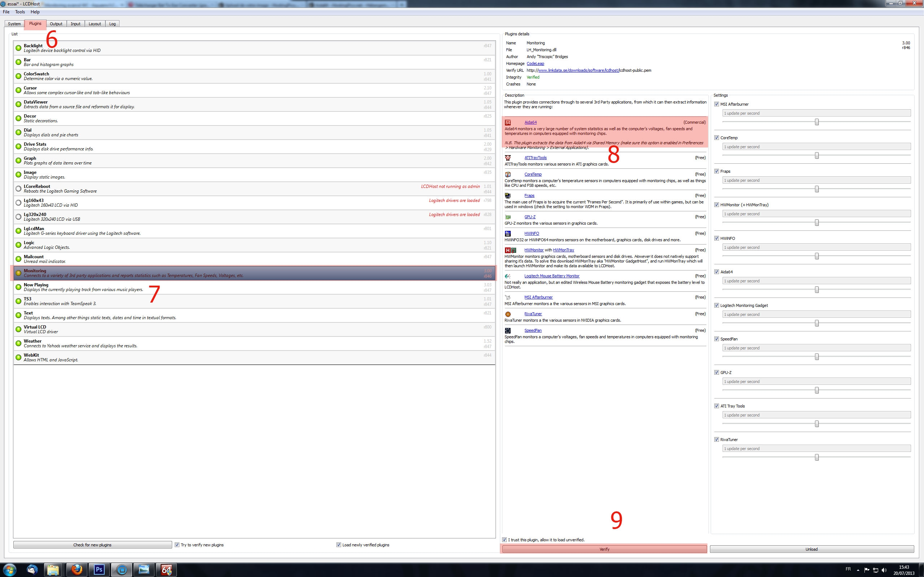The height and width of the screenshot is (577, 924).
Task: Toggle 'I trust this plugin' checkbox
Action: tap(505, 539)
